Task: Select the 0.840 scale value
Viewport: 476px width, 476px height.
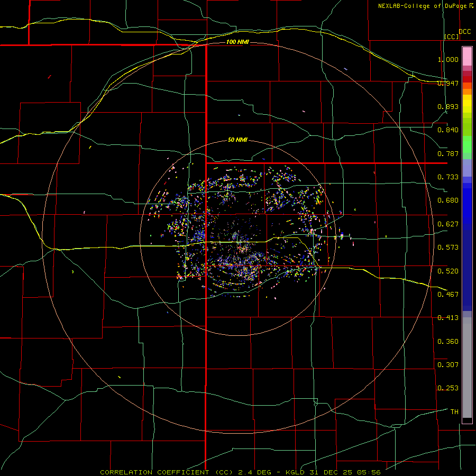Action: point(448,130)
